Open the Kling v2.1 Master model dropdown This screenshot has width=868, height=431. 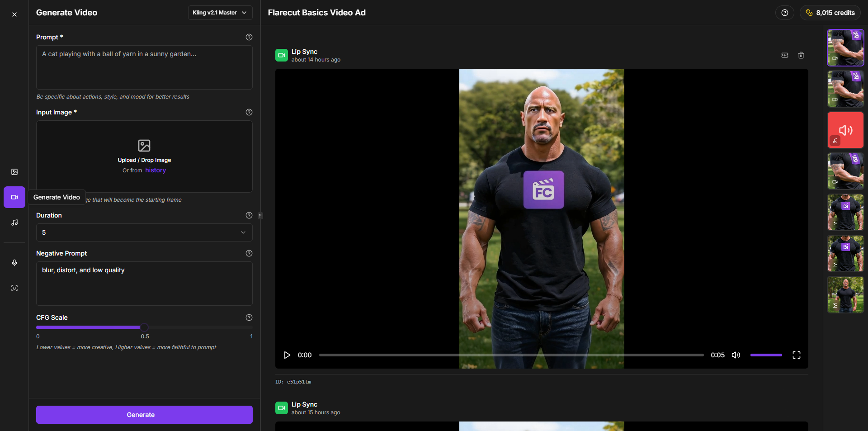[220, 13]
